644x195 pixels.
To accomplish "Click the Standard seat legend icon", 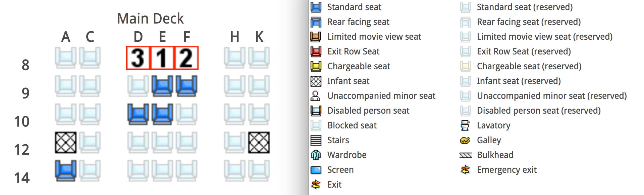I will [316, 7].
